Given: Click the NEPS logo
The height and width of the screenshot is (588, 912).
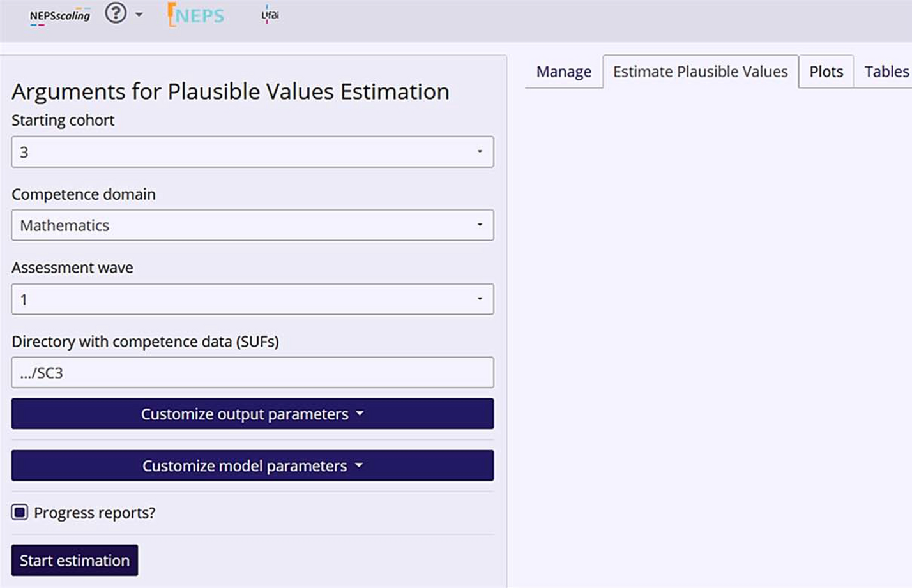Looking at the screenshot, I should (x=195, y=15).
